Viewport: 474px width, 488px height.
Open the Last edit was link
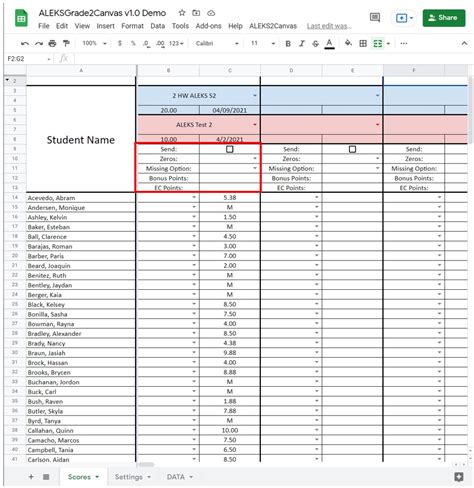tap(329, 26)
